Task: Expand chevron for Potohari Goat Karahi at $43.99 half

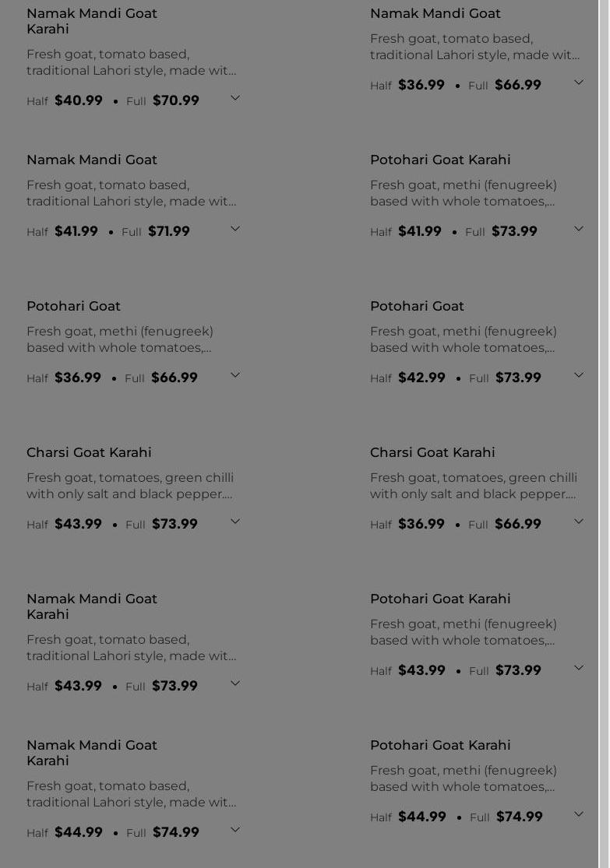Action: pyautogui.click(x=578, y=668)
